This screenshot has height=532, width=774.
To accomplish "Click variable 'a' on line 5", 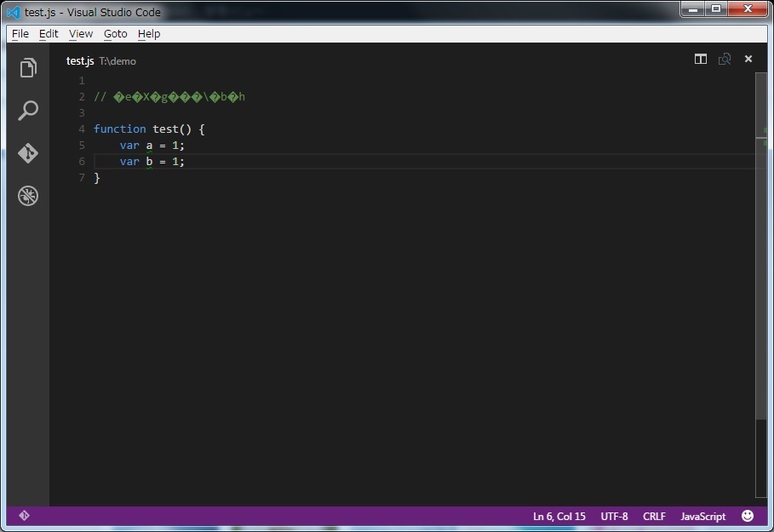I will coord(149,146).
